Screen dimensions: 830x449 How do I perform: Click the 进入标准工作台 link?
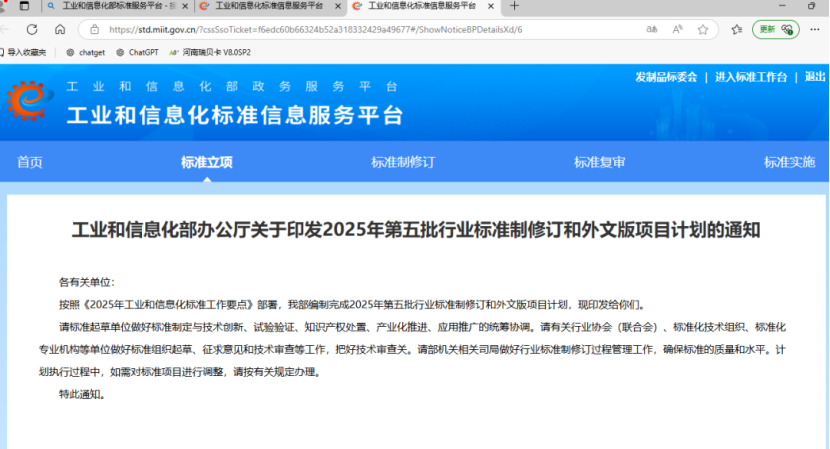[x=750, y=77]
